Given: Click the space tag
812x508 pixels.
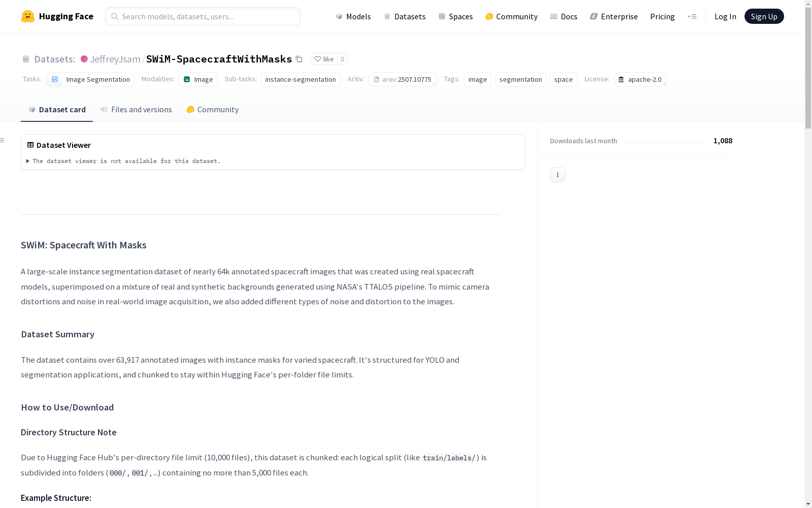Looking at the screenshot, I should click(x=563, y=79).
